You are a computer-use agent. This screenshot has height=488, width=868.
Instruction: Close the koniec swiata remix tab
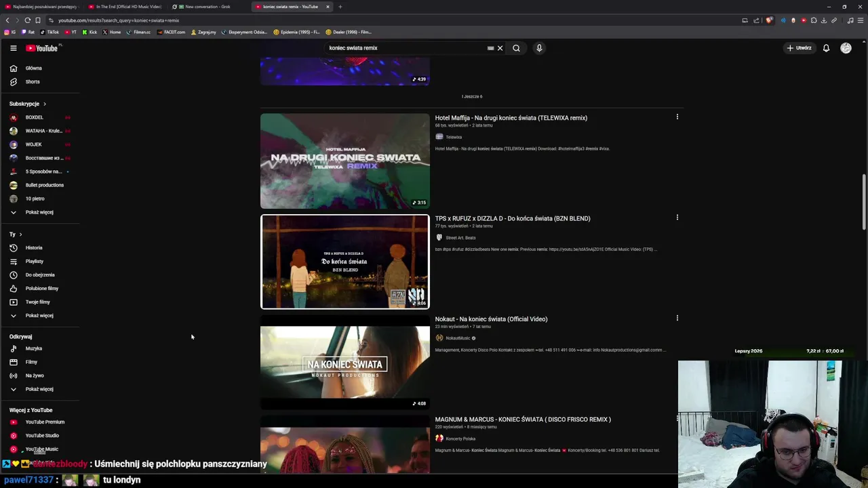pos(328,7)
